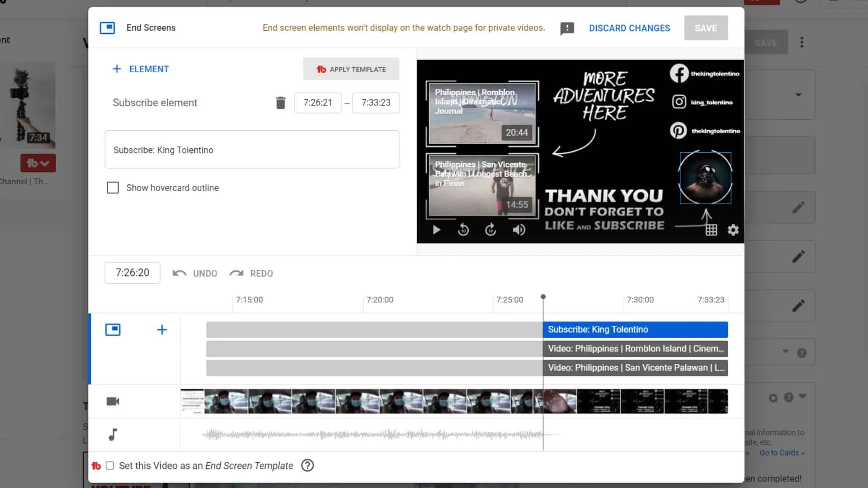The image size is (868, 488).
Task: Skip preview forward 10 seconds
Action: (491, 230)
